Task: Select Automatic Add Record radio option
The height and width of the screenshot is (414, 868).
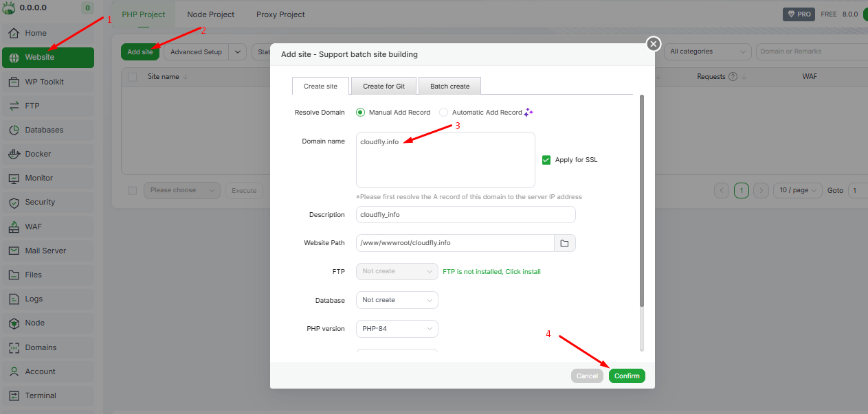Action: tap(443, 113)
